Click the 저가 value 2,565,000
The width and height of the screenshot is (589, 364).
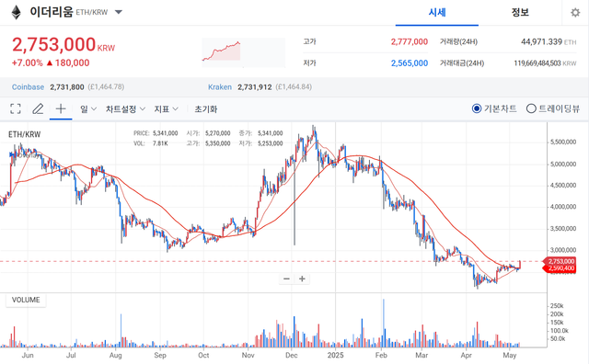point(409,63)
